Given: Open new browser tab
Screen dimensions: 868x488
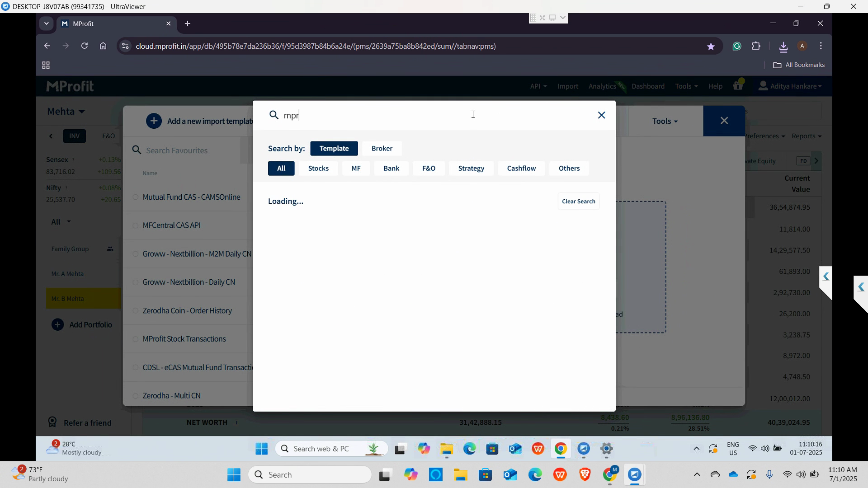Looking at the screenshot, I should coord(188,23).
